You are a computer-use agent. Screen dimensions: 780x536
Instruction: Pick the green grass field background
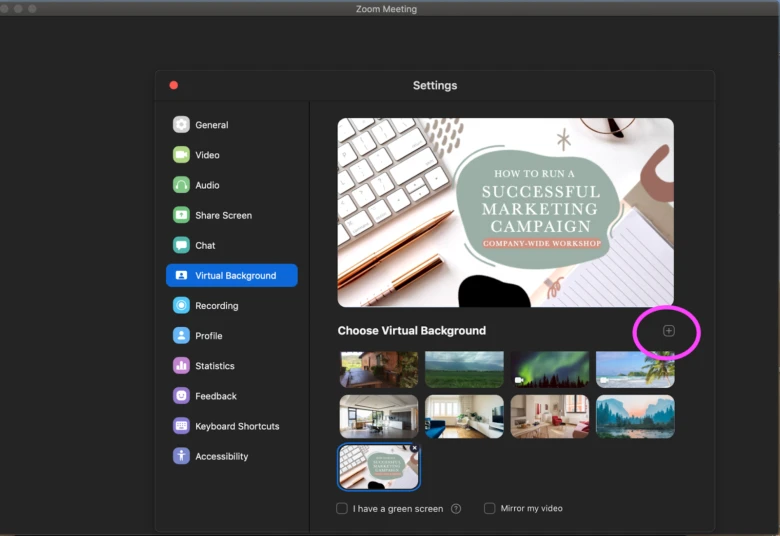point(464,369)
